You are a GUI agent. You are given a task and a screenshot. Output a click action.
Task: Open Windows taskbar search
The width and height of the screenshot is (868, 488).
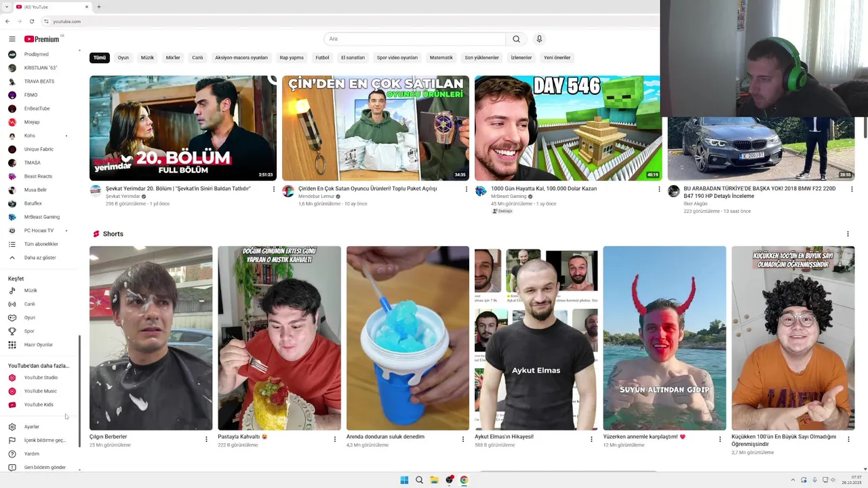click(x=419, y=480)
